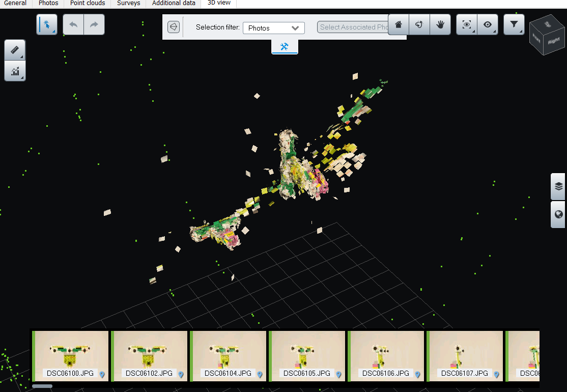Viewport: 567px width, 392px height.
Task: Click the undo arrow button
Action: coord(73,24)
